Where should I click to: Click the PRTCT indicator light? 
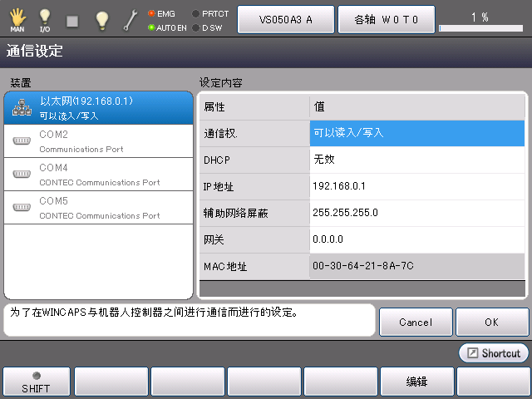(x=195, y=13)
